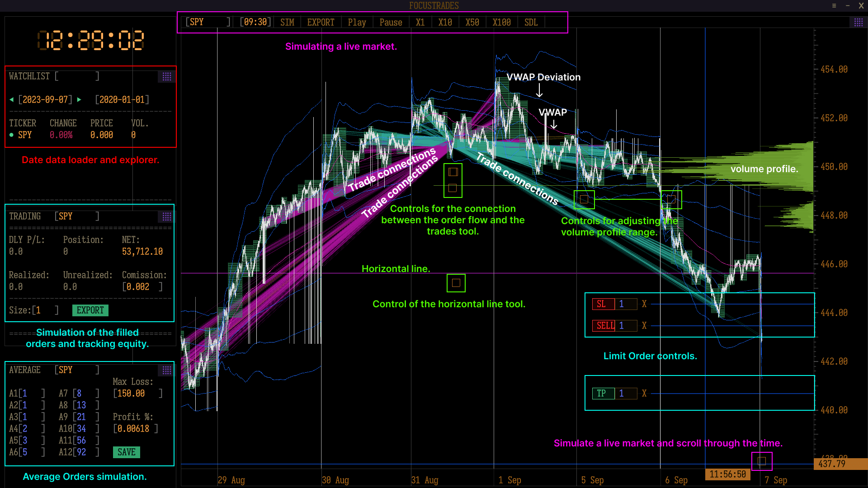
Task: Edit the A6 average order field
Action: (x=32, y=452)
